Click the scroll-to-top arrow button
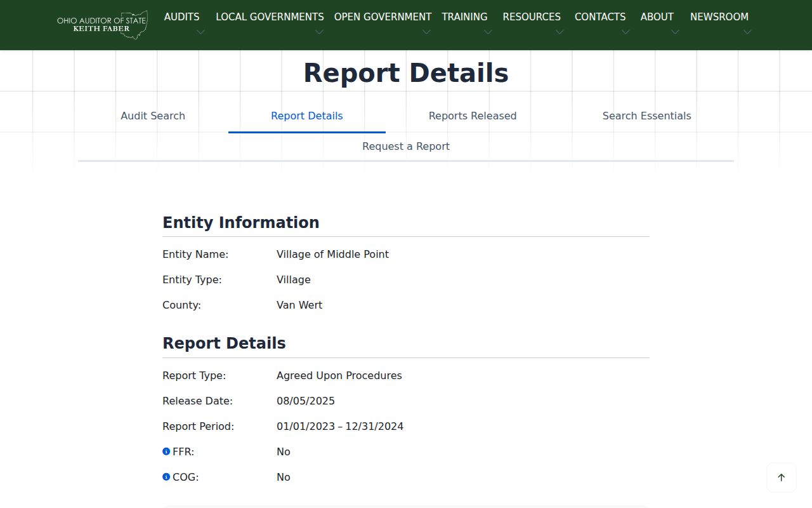Viewport: 812px width, 508px height. (782, 478)
